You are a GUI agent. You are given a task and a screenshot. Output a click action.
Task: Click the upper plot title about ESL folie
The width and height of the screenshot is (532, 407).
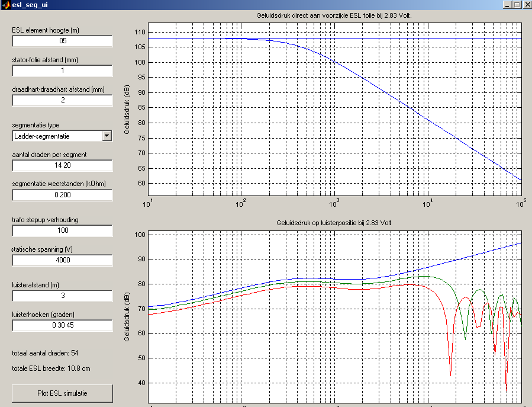334,15
